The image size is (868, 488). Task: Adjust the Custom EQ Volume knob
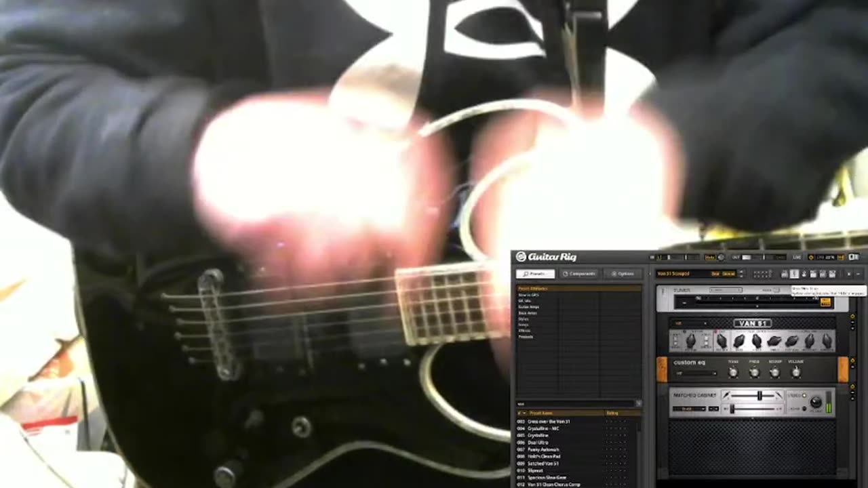796,372
